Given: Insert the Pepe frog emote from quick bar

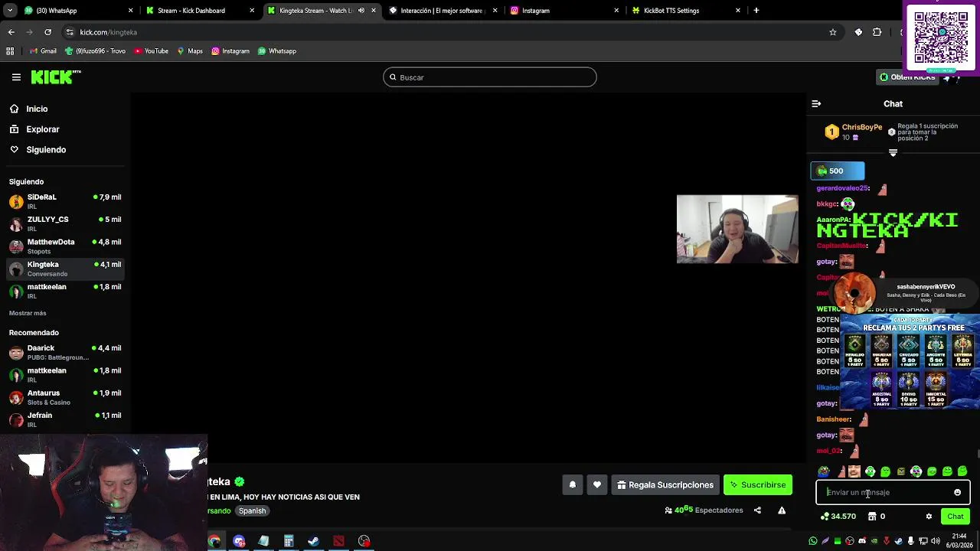Looking at the screenshot, I should 823,471.
